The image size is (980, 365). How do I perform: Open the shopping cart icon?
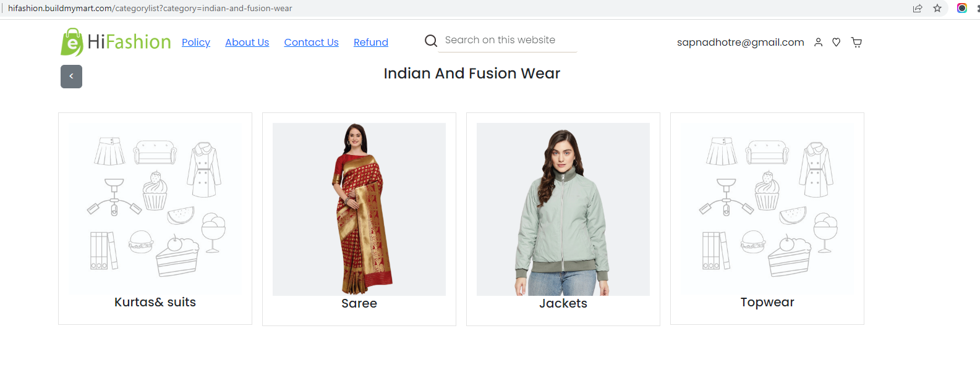856,42
